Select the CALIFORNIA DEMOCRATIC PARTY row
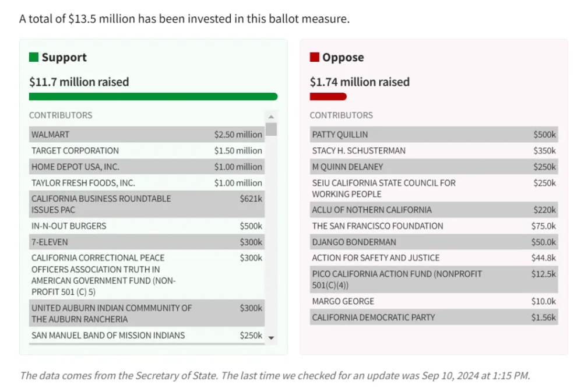Screen dimensions: 588x391 (434, 318)
